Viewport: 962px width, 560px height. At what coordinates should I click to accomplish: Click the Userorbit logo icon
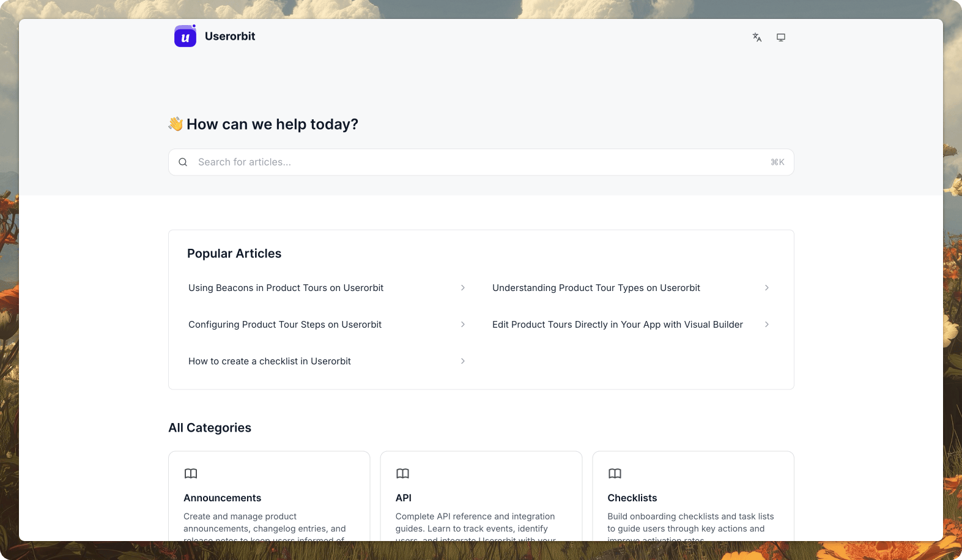(185, 36)
